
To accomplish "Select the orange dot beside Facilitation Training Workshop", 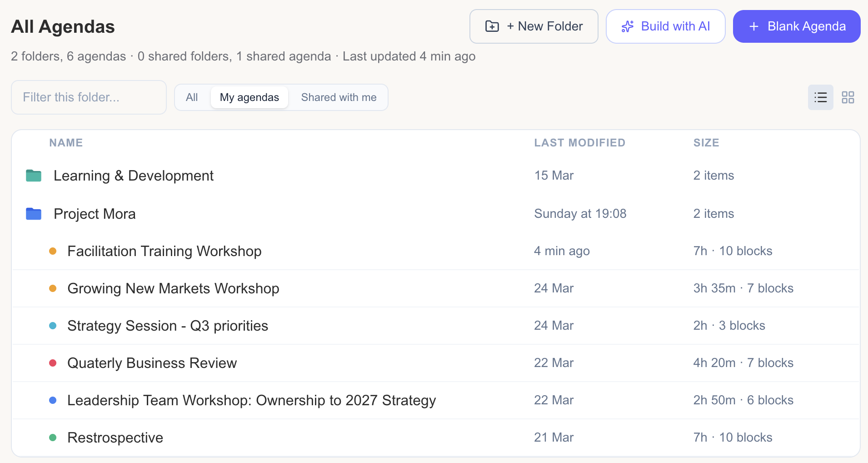I will (x=53, y=251).
